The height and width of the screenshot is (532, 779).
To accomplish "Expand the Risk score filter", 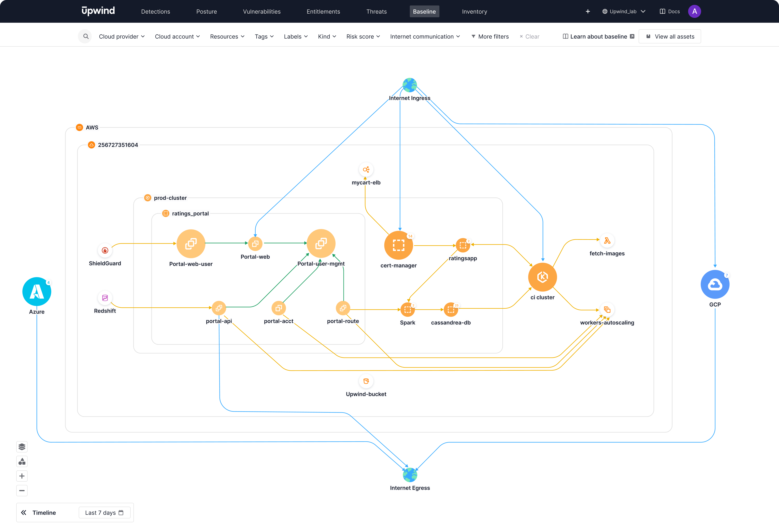I will [x=363, y=36].
